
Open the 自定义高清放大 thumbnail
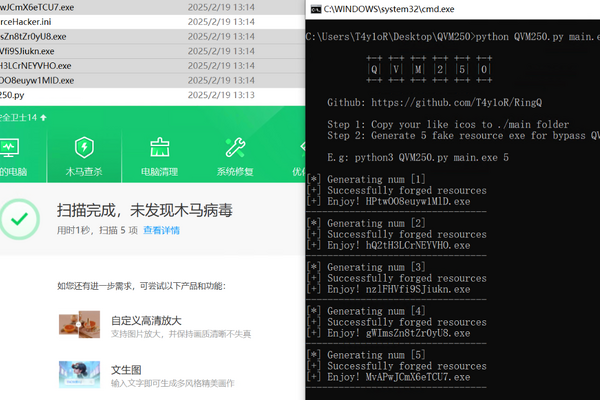coord(79,324)
